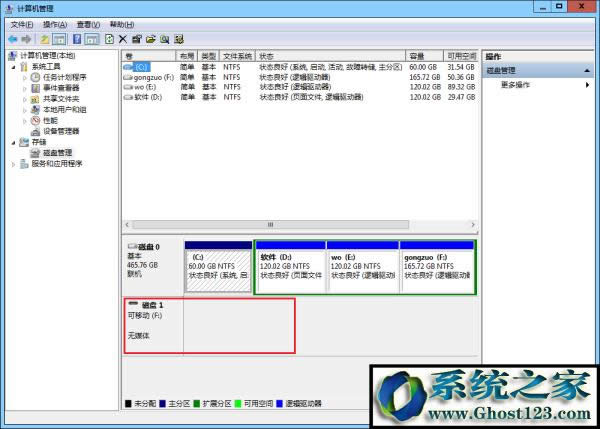Open the 文件(F) menu

pyautogui.click(x=21, y=23)
